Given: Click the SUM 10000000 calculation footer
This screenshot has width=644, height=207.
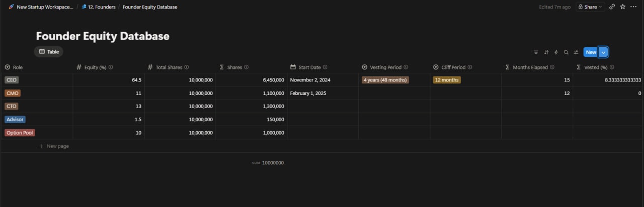Looking at the screenshot, I should (268, 163).
